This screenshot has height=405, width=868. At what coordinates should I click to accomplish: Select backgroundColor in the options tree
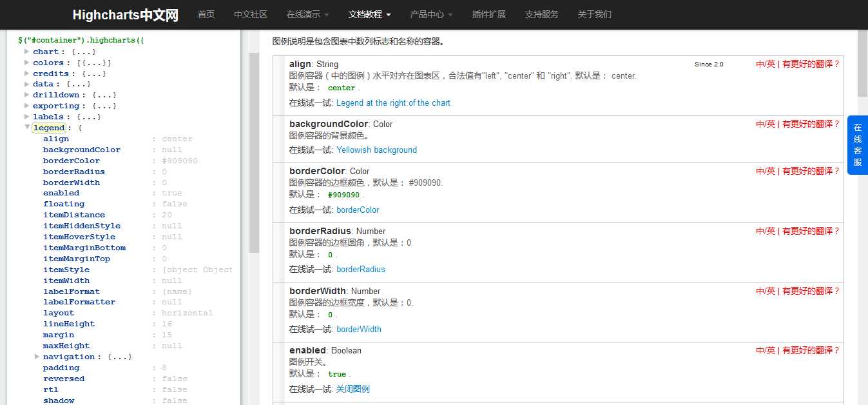tap(82, 150)
